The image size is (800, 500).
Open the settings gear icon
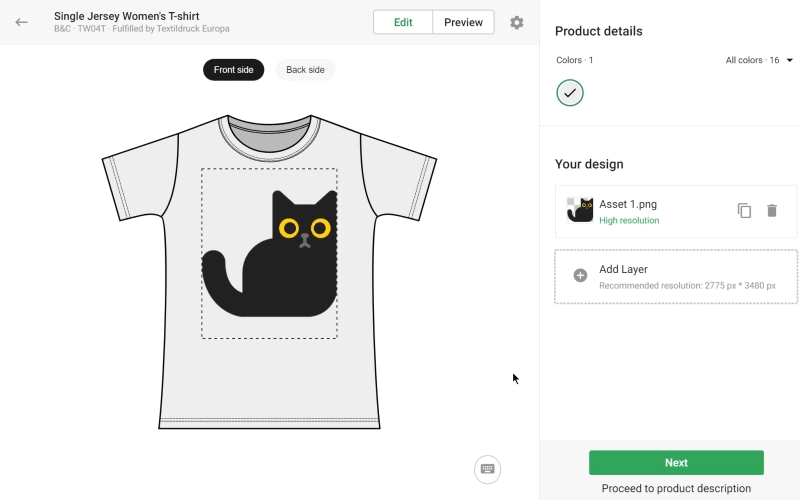coord(516,22)
